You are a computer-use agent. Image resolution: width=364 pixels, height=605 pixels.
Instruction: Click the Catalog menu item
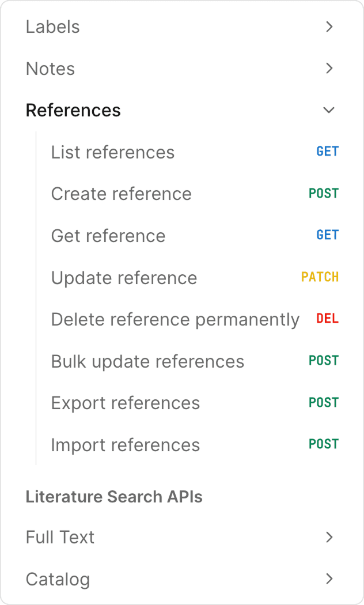(x=58, y=579)
